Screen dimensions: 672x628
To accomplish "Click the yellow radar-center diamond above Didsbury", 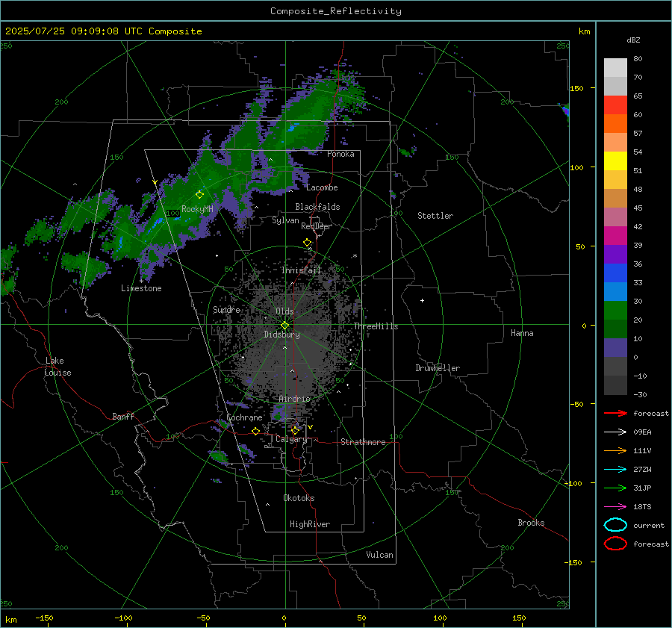I will coord(284,326).
